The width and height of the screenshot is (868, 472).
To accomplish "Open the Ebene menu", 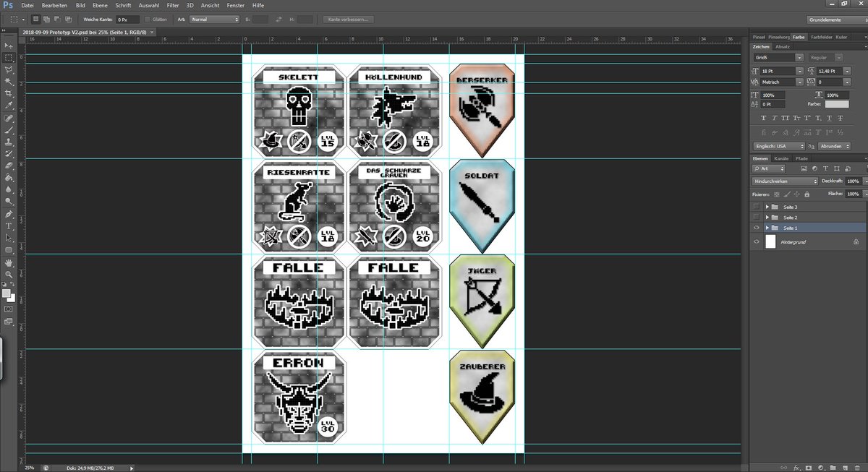I will [101, 5].
